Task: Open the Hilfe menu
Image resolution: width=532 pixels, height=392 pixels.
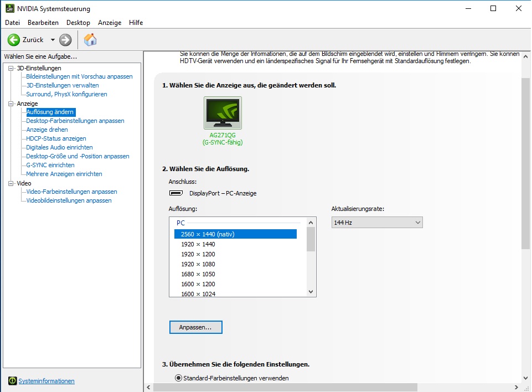Action: coord(136,22)
